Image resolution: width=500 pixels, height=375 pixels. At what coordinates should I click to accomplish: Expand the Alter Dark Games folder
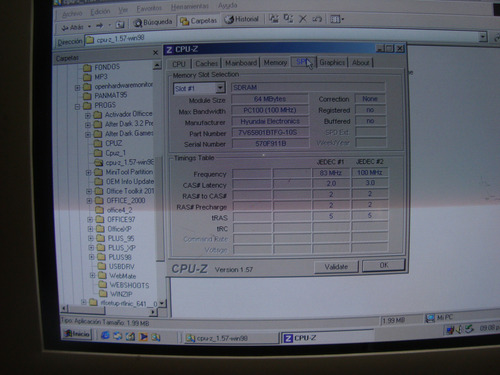pyautogui.click(x=88, y=135)
